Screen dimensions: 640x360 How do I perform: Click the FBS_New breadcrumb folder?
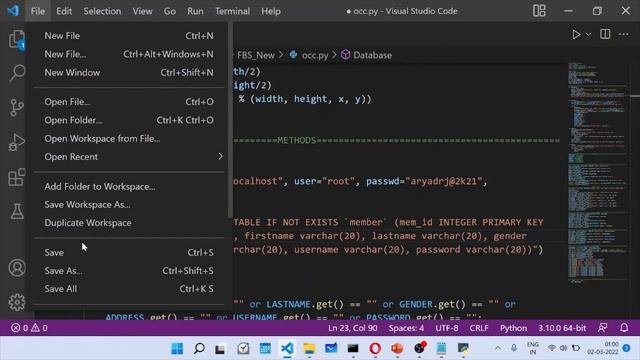256,55
